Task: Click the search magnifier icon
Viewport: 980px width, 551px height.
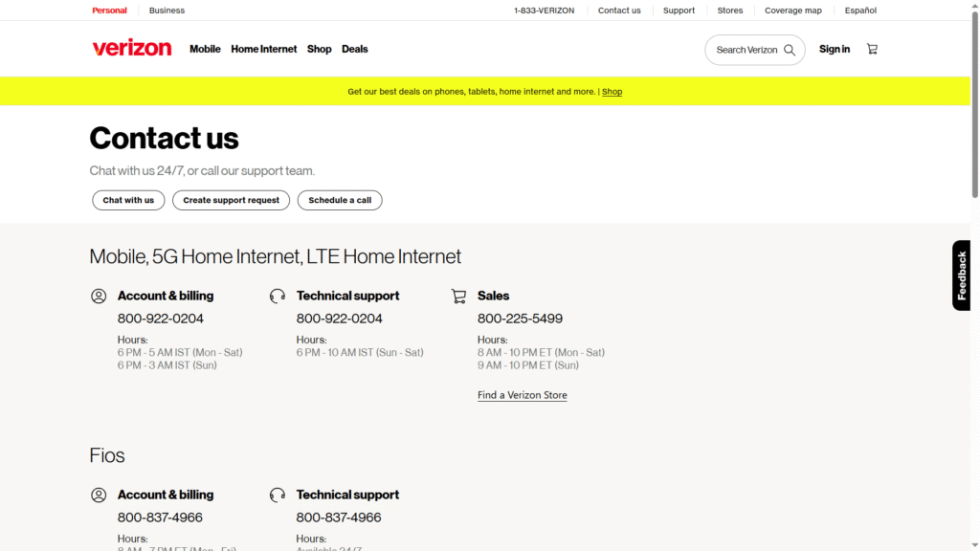Action: point(790,49)
